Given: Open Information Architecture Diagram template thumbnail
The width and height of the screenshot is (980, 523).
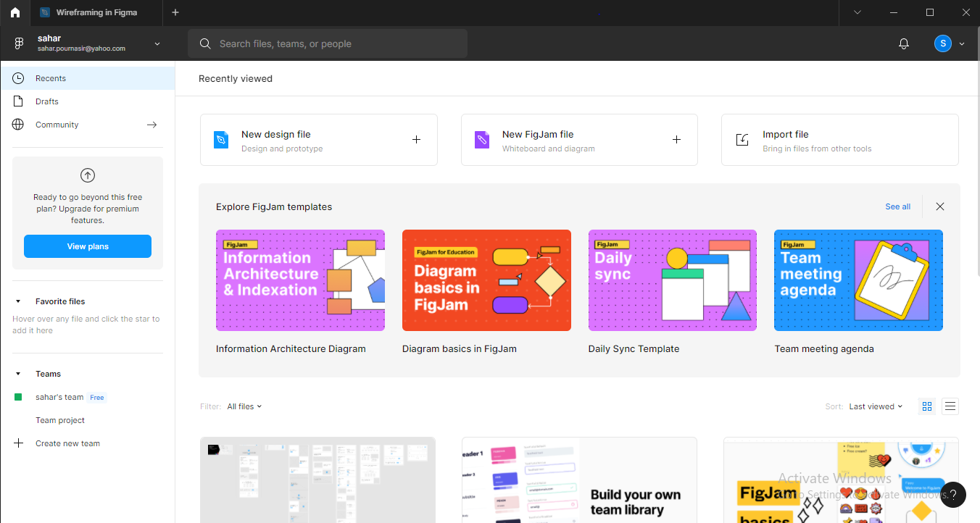Looking at the screenshot, I should [300, 280].
